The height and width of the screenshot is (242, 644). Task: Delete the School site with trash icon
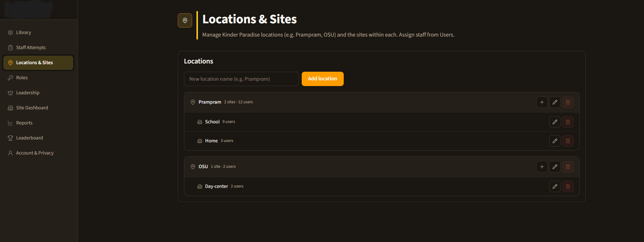568,122
